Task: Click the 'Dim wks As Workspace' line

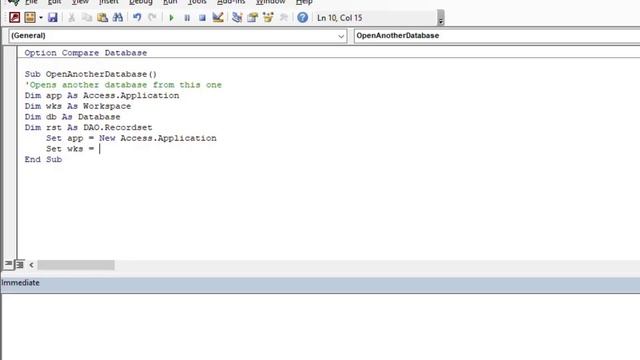Action: (x=78, y=106)
